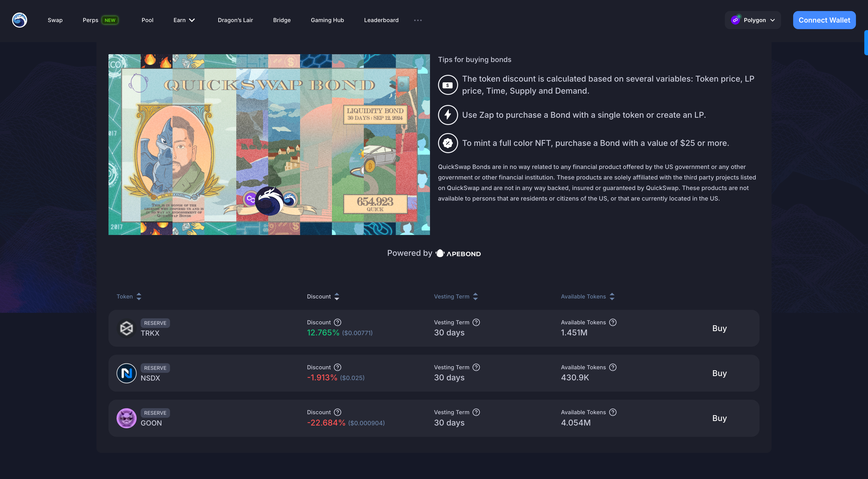Image resolution: width=868 pixels, height=479 pixels.
Task: Show Discount help for TRKX row
Action: pos(338,322)
